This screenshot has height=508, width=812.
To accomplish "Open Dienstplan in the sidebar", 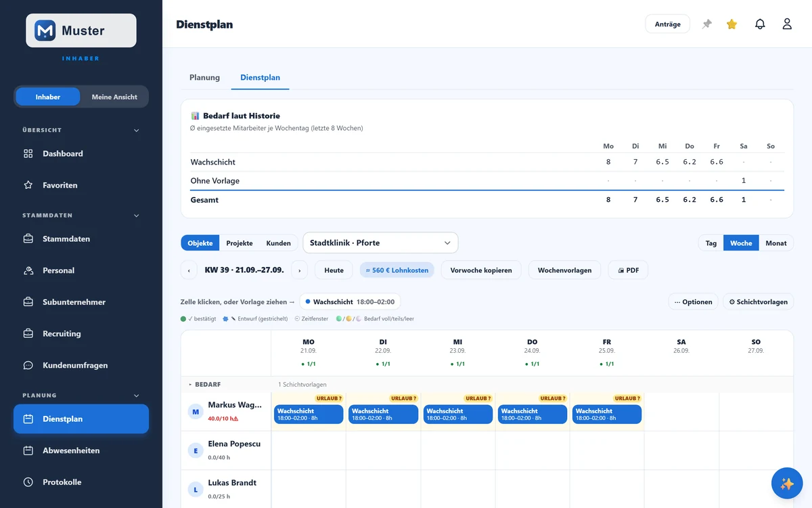I will pos(81,419).
